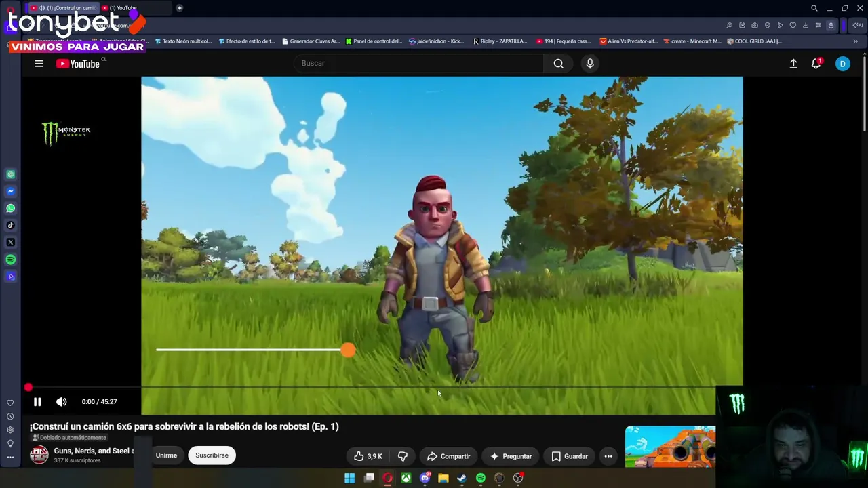Open YouTube notifications bell
The image size is (868, 488).
(x=816, y=63)
